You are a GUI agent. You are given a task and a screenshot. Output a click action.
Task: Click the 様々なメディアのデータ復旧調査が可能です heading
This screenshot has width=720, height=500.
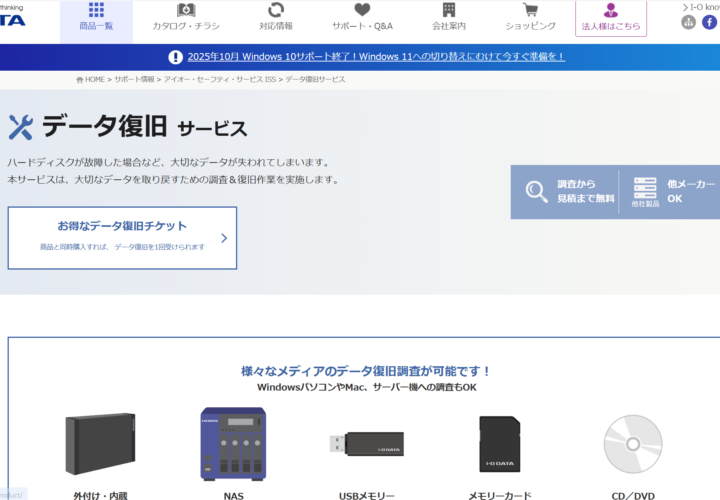366,371
